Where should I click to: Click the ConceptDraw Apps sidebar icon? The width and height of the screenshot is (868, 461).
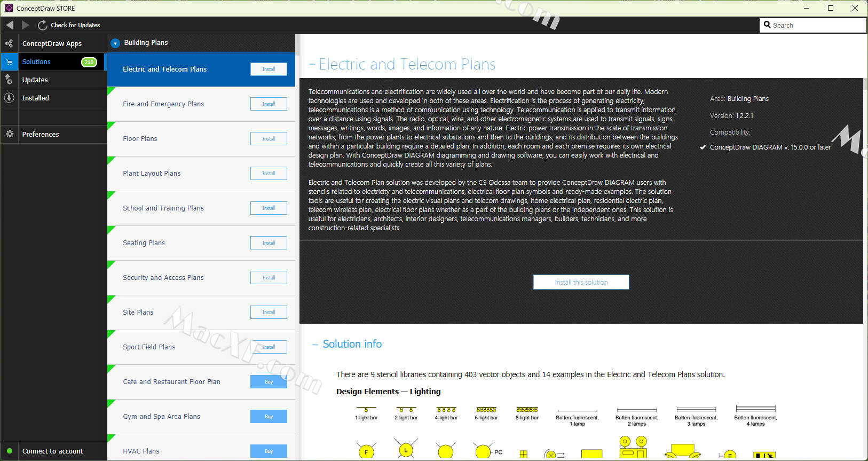pyautogui.click(x=9, y=44)
